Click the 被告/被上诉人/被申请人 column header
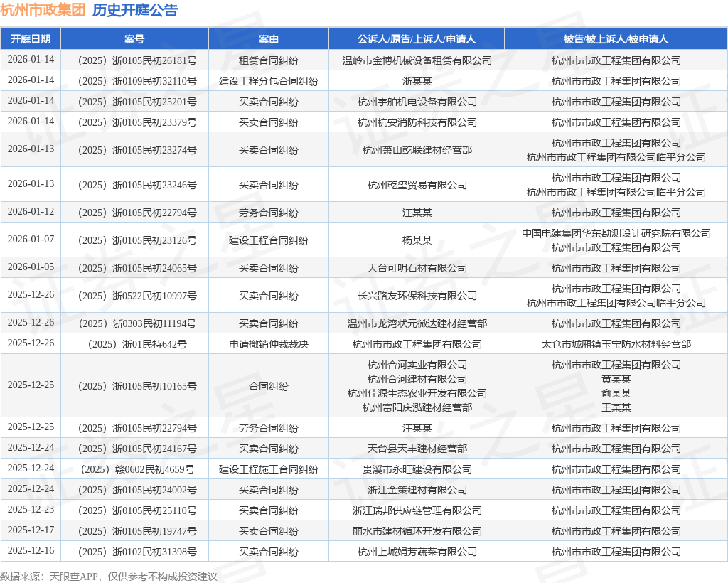 (616, 39)
